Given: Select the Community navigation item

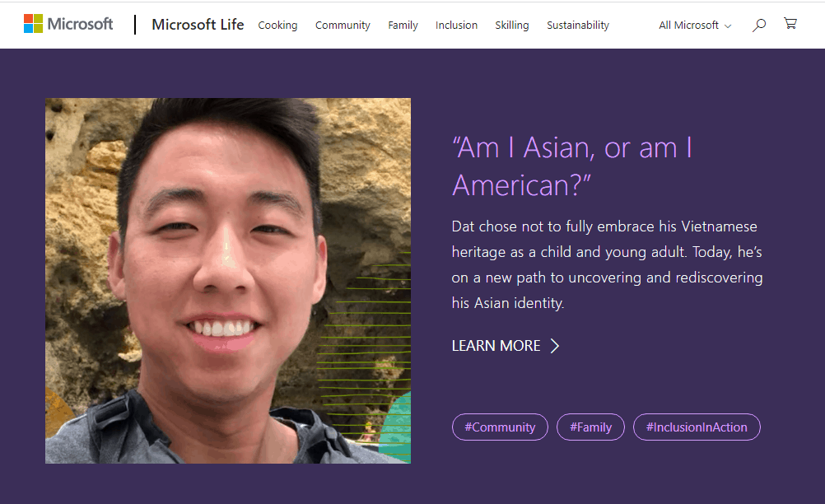Looking at the screenshot, I should [343, 26].
